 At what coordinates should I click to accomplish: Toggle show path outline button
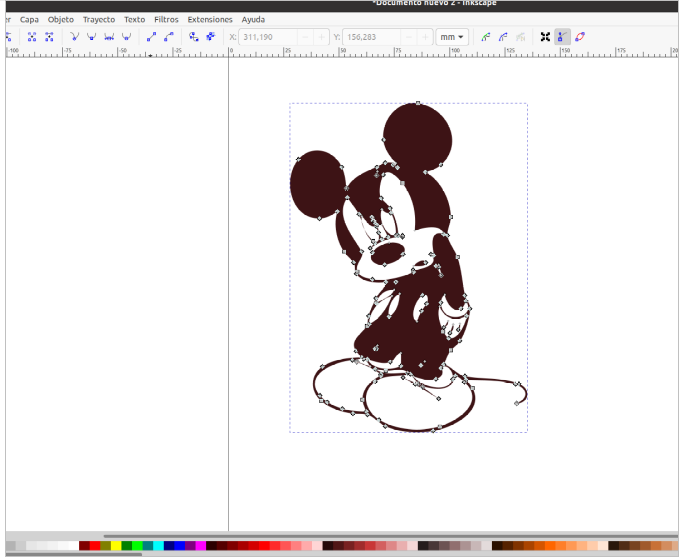pyautogui.click(x=580, y=37)
